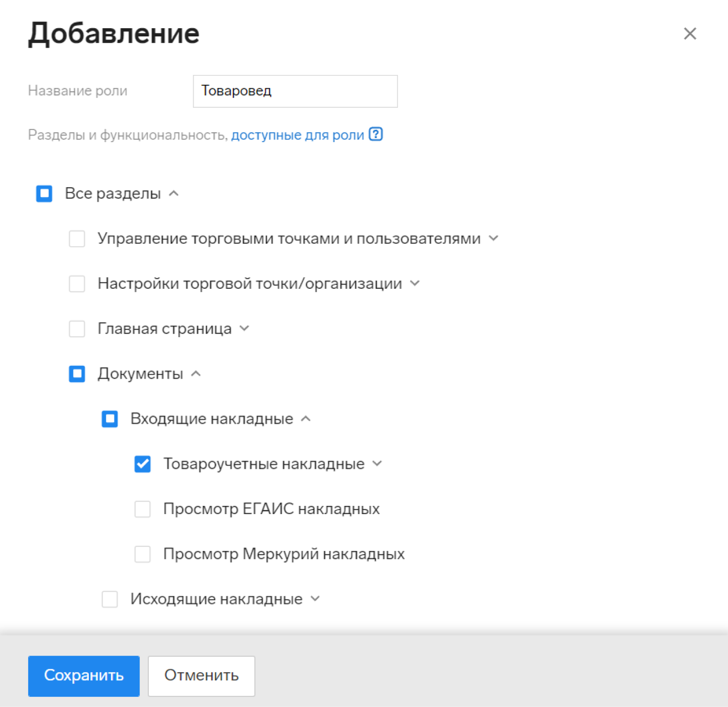Close the Добавление dialog with X icon
The height and width of the screenshot is (707, 728).
[x=690, y=34]
